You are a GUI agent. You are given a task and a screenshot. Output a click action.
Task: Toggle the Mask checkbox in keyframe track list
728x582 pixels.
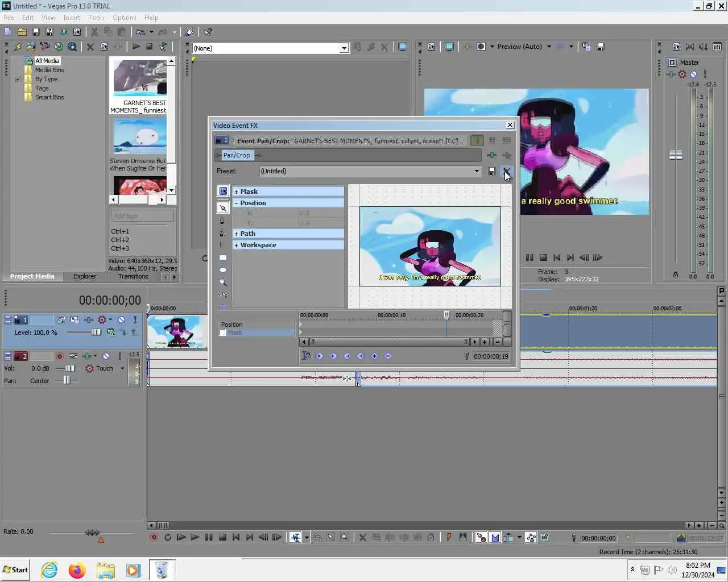click(223, 333)
